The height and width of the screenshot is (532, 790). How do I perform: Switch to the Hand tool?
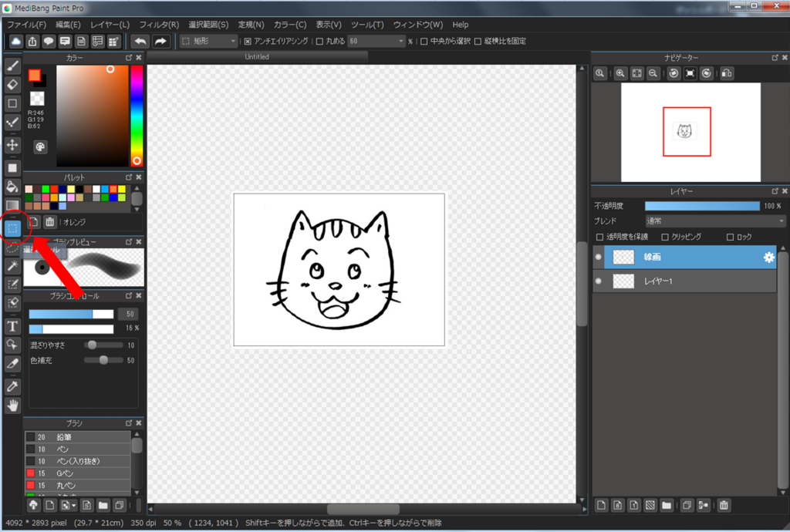tap(12, 405)
